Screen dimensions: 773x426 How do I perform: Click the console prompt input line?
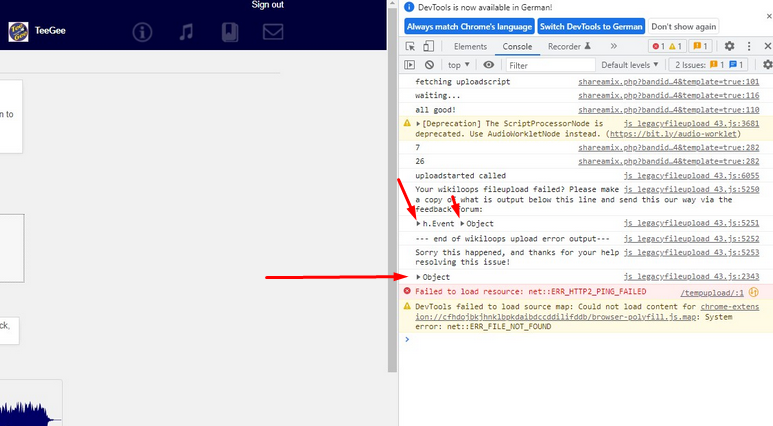point(589,339)
